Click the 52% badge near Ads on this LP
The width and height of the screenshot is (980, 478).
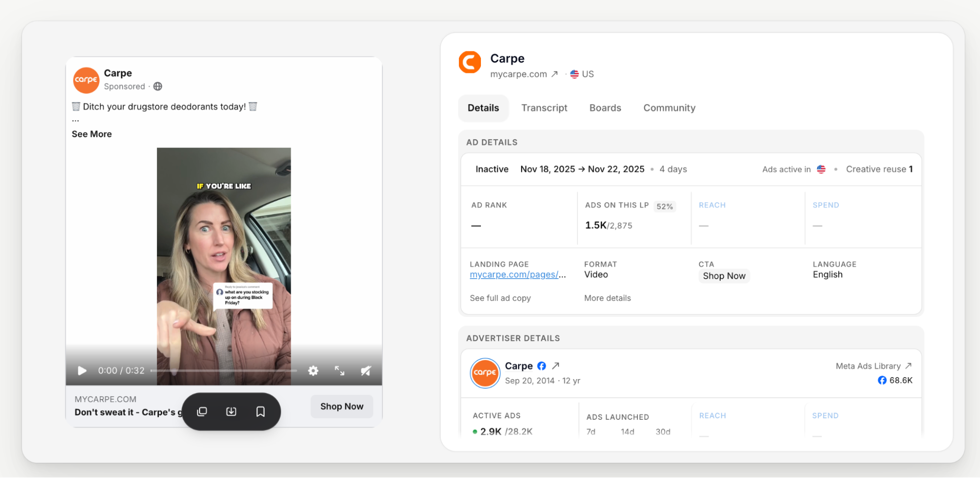[x=665, y=206]
